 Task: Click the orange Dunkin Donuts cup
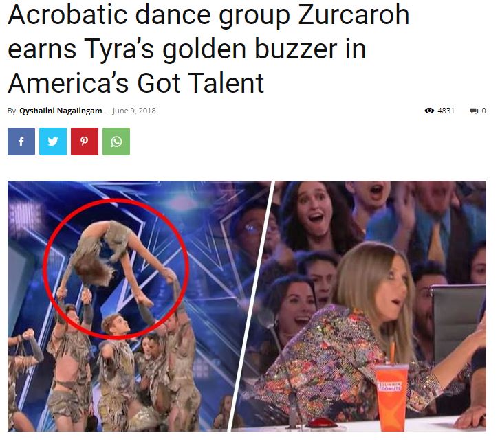click(392, 396)
